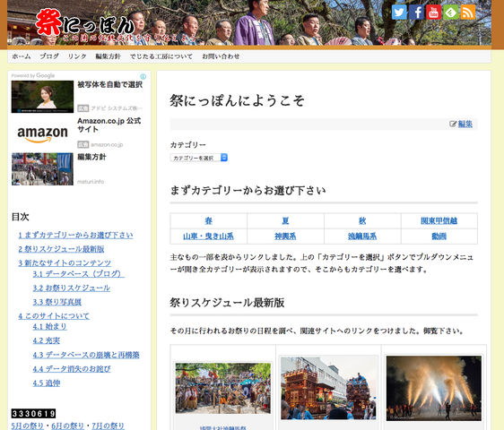Open the festival crowd schedule photo
The image size is (504, 430).
pos(223,388)
